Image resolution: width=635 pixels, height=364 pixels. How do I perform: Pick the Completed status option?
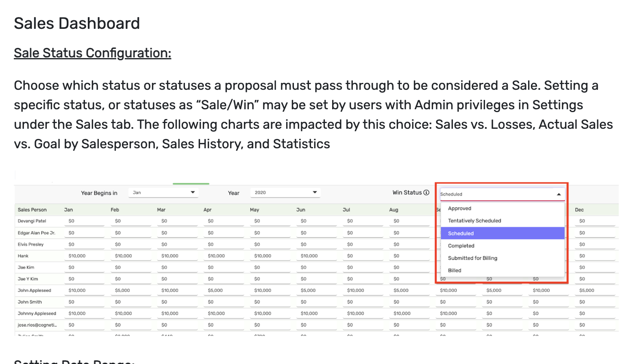461,246
